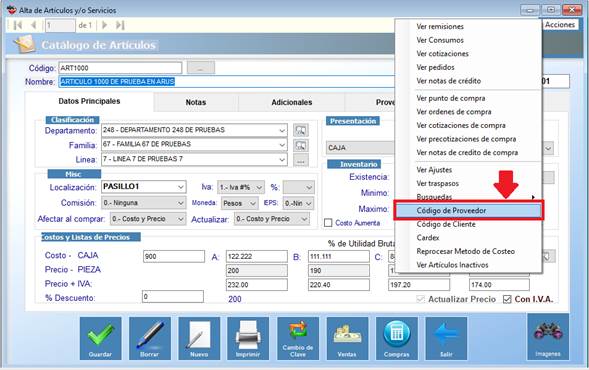589x370 pixels.
Task: Toggle the Con I.V.A. checkbox
Action: click(507, 299)
